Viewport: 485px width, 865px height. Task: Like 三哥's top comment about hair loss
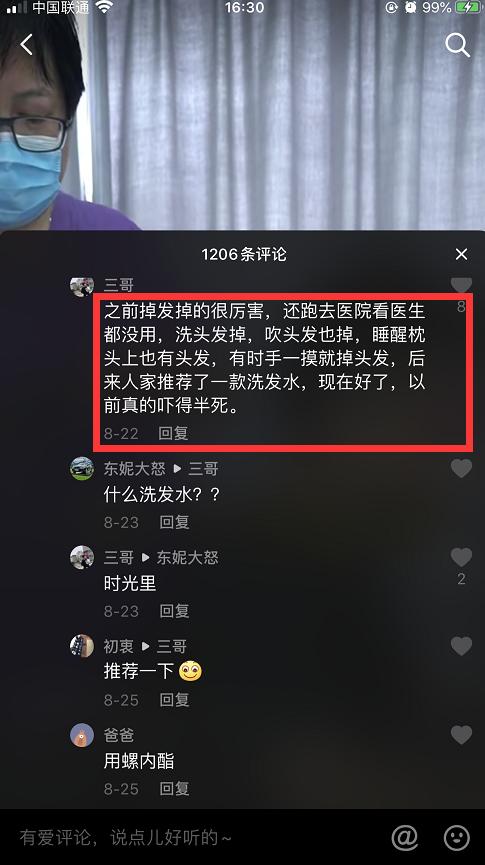point(461,285)
